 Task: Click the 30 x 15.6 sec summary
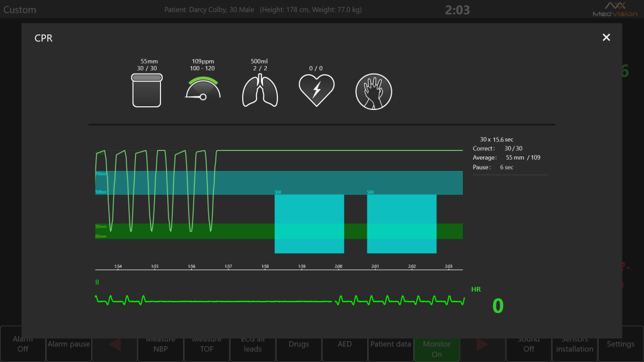(497, 140)
